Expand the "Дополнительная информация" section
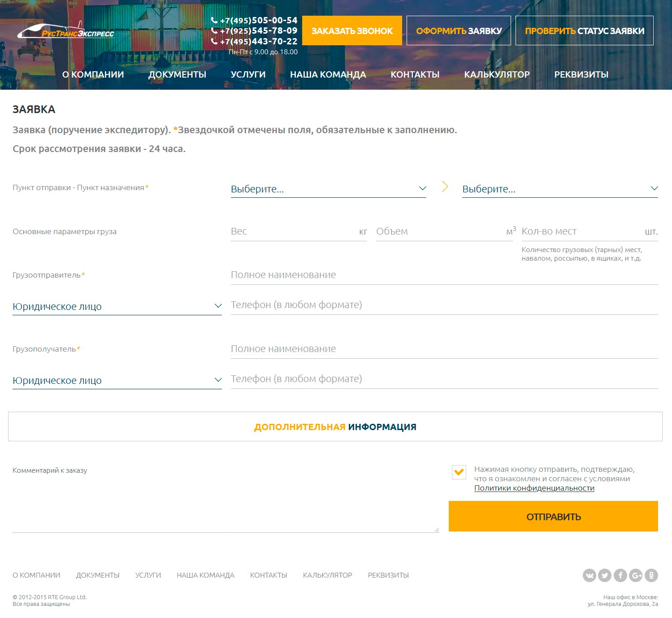 click(335, 427)
